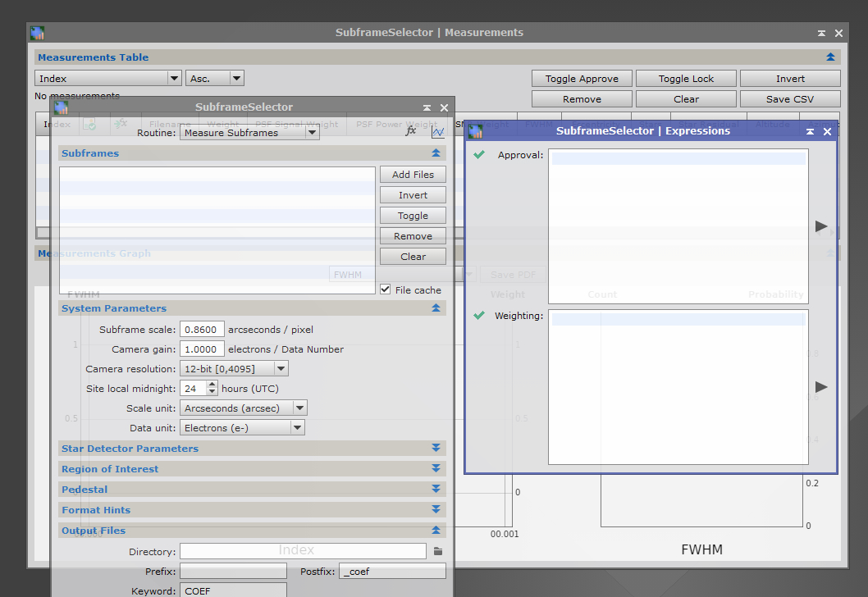
Task: Increase Site local midnight stepper value
Action: pos(212,385)
